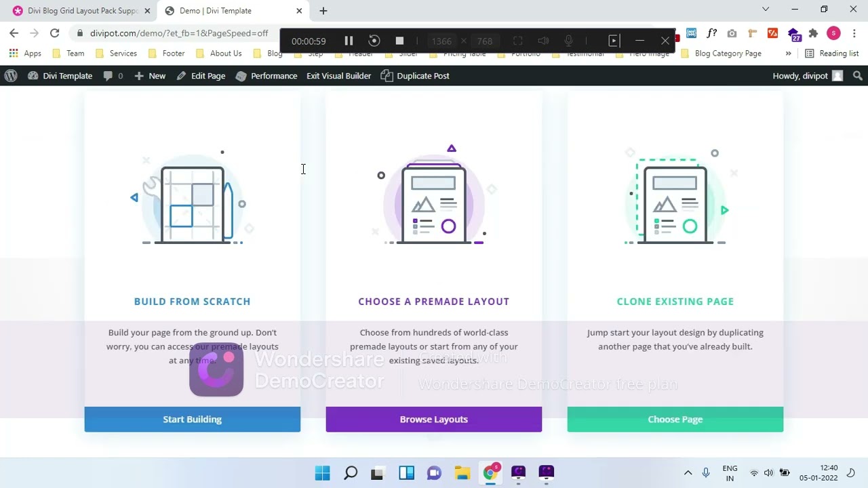
Task: Open the Chrome three-dot menu
Action: click(853, 33)
